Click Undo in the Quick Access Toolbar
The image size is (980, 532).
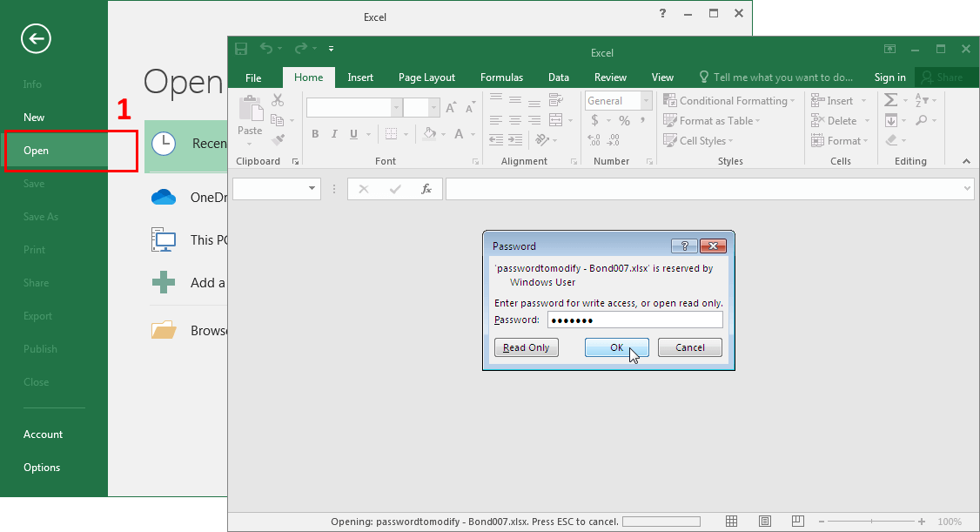266,48
